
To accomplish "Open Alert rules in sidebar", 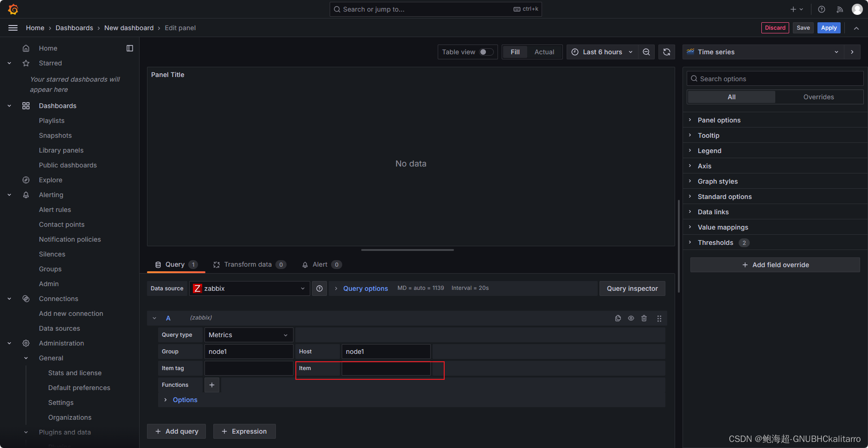I will (x=55, y=210).
